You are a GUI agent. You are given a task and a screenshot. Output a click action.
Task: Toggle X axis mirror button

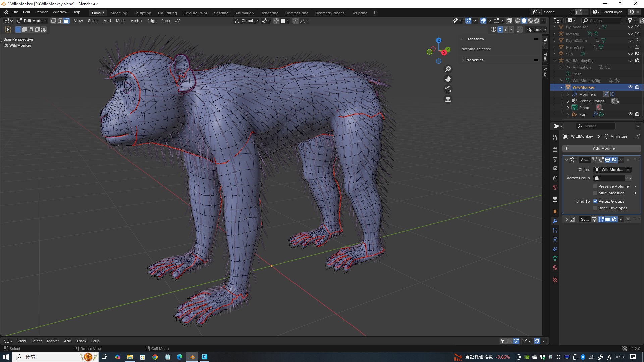500,29
